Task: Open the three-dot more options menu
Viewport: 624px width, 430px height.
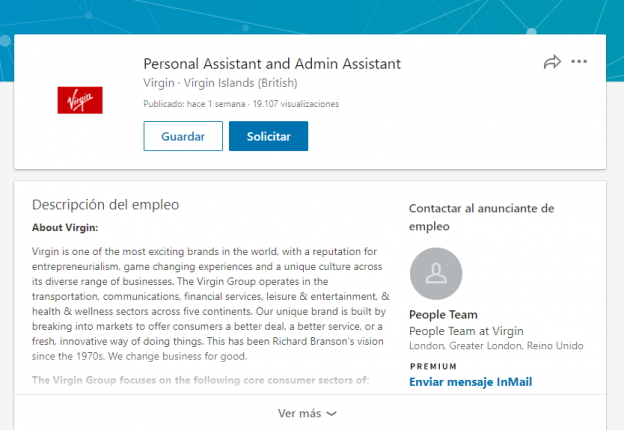Action: [579, 62]
